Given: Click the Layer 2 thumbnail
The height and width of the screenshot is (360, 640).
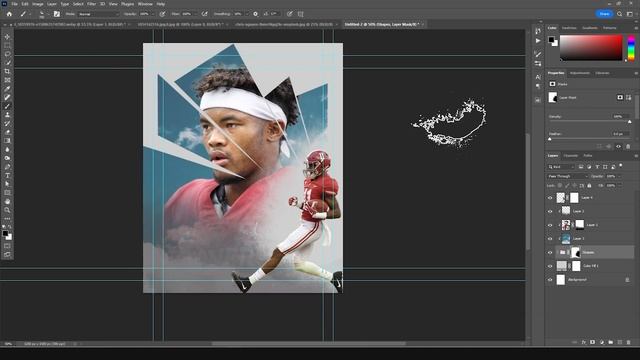Looking at the screenshot, I should (x=566, y=225).
